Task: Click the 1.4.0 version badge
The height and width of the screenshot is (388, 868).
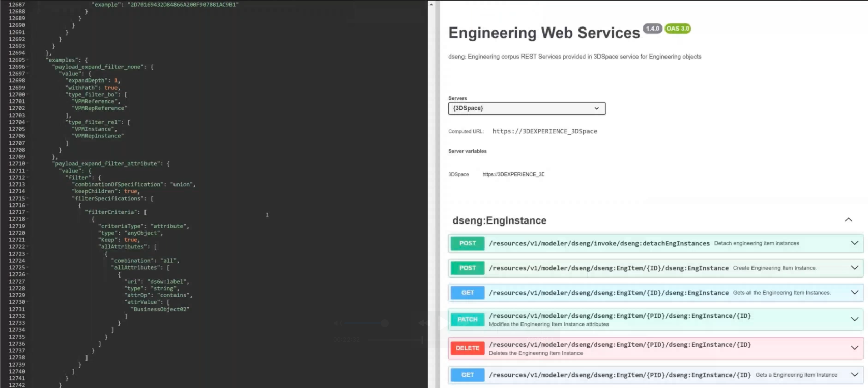Action: pyautogui.click(x=652, y=29)
